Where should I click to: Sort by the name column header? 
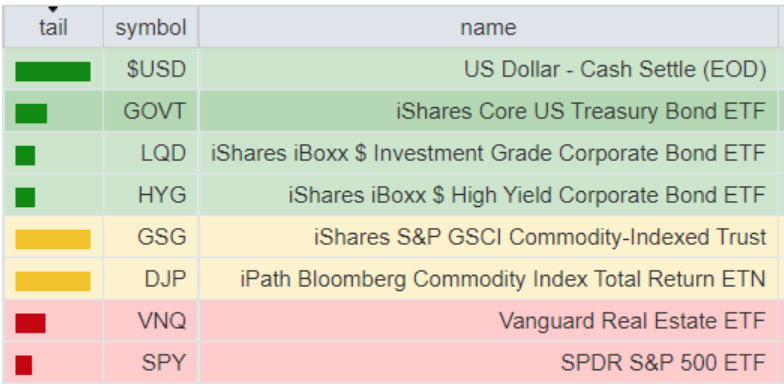tap(488, 28)
